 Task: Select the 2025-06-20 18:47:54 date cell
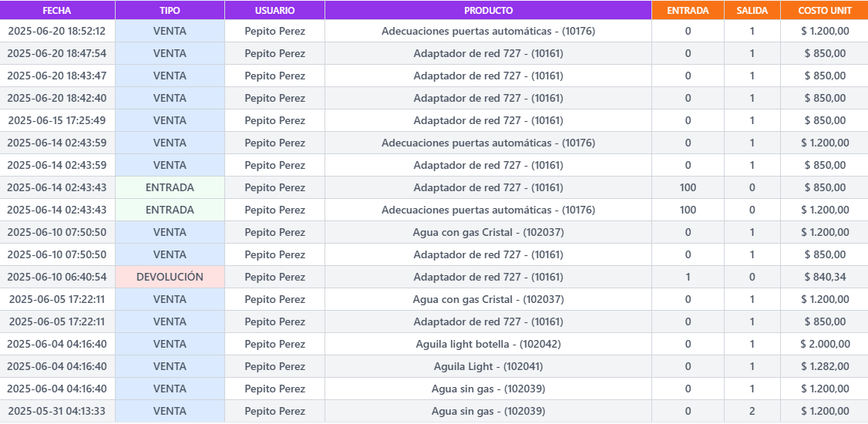pos(57,53)
